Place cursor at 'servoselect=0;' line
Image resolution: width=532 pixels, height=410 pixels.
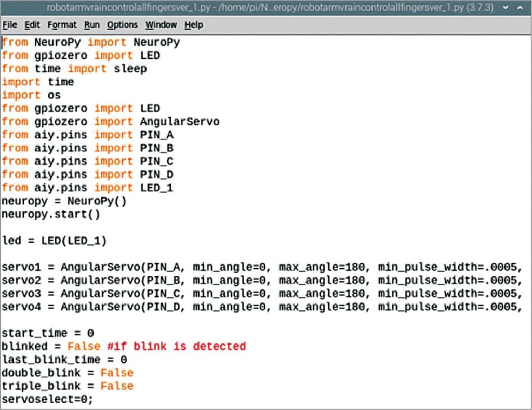coord(47,399)
